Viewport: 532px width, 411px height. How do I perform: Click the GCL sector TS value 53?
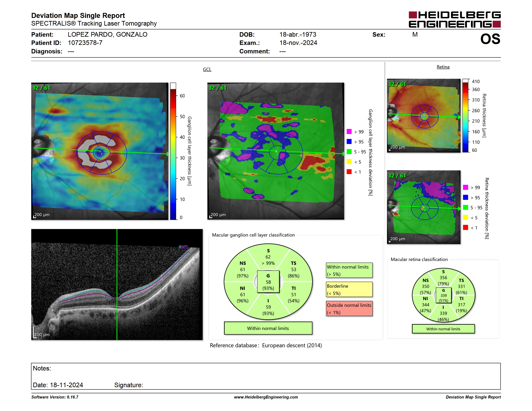click(x=294, y=270)
